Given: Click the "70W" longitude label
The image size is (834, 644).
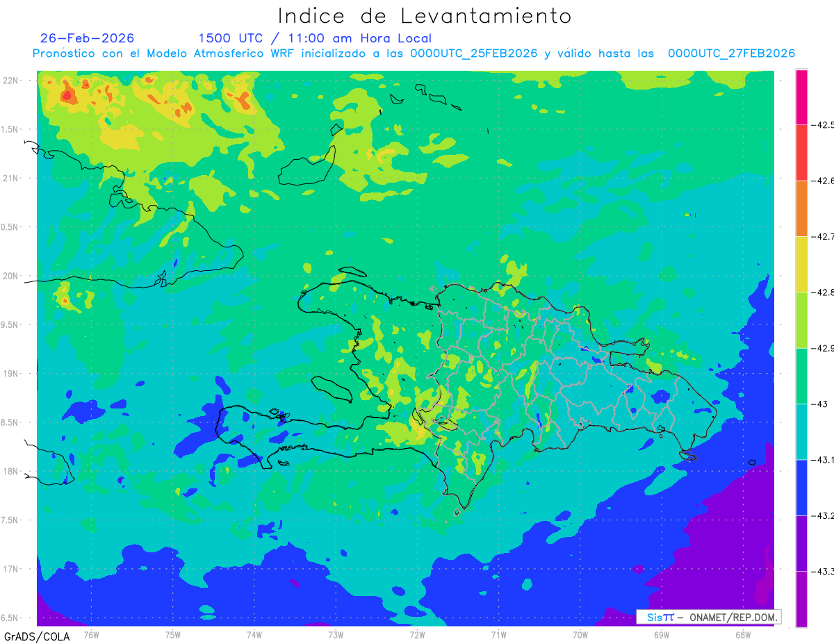Looking at the screenshot, I should coord(580,634).
